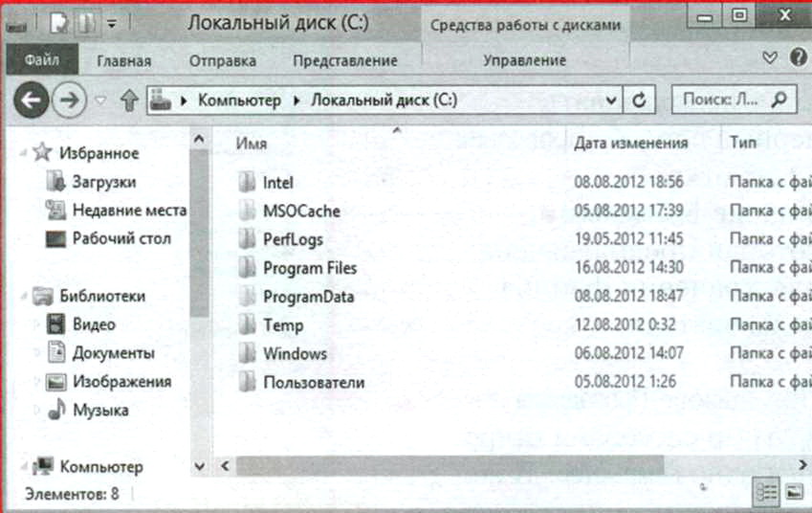Screen dimensions: 812x513
Task: Go forward with the right arrow button
Action: pos(70,100)
